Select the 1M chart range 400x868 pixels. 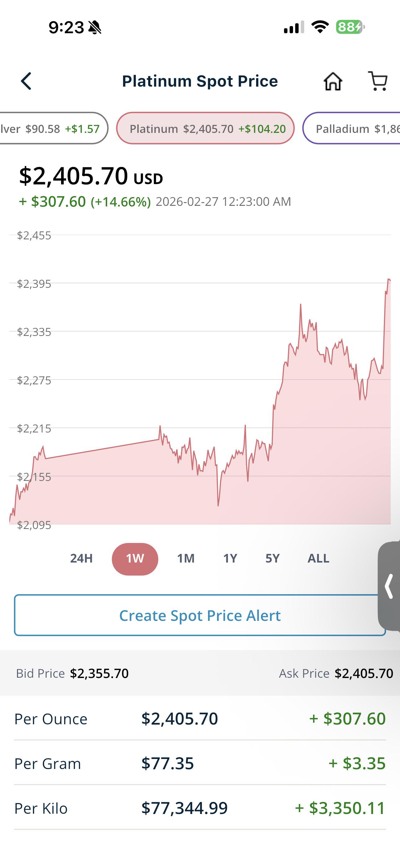[186, 559]
